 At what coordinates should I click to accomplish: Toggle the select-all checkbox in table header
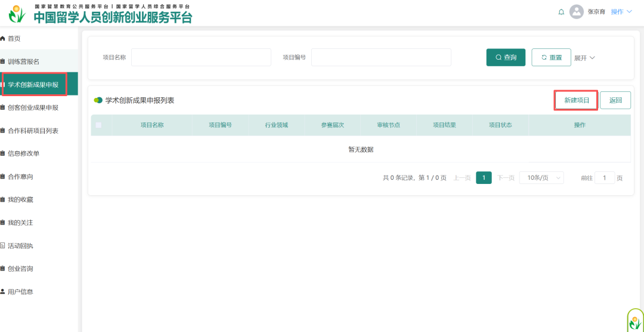point(99,125)
